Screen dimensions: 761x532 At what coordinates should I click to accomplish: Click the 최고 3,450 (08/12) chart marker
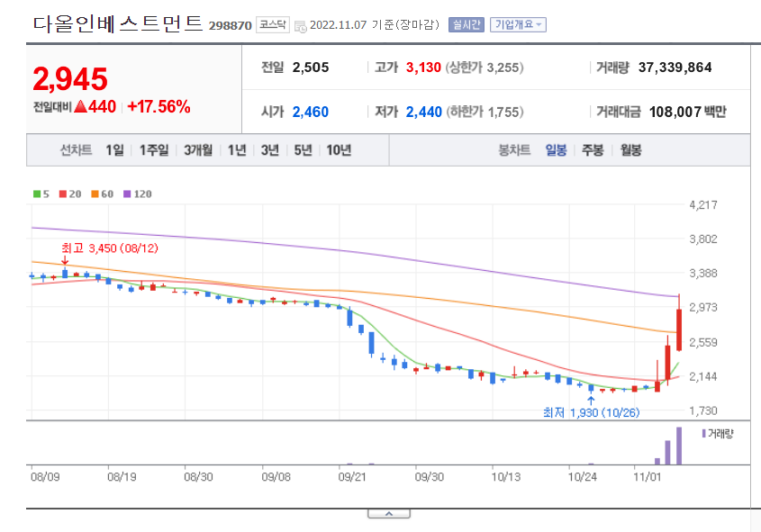[x=110, y=248]
